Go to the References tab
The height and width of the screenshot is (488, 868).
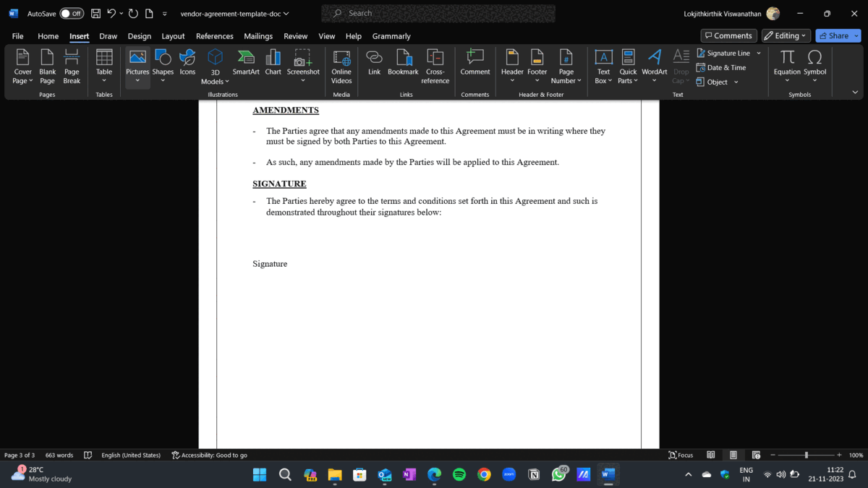[x=215, y=36]
